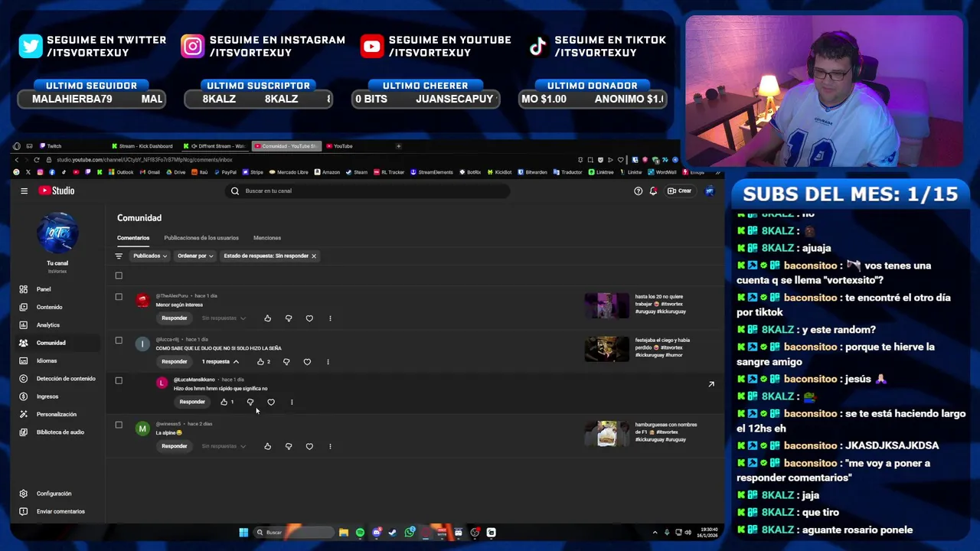Dislike the @LucaMansikkano reply
Screen dimensions: 980x551
click(250, 402)
